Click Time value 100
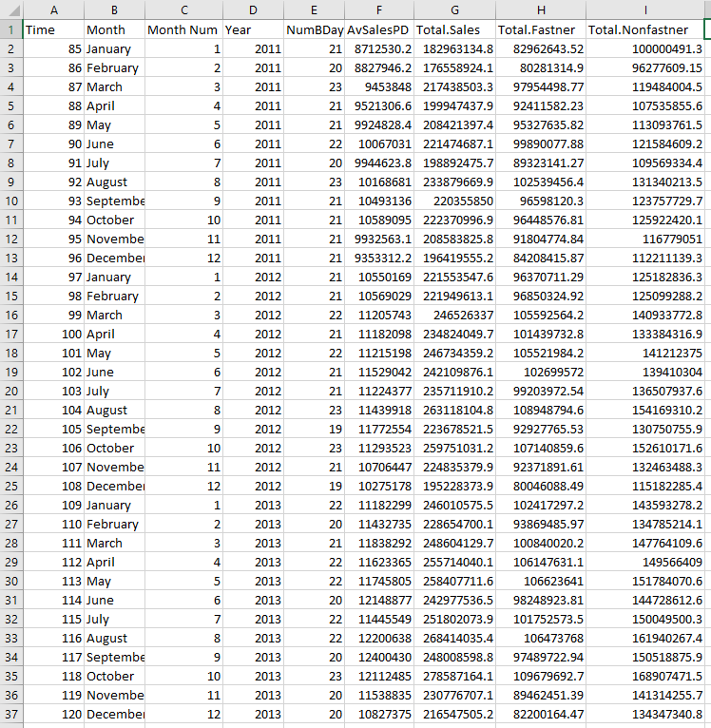This screenshot has width=711, height=728. coord(53,334)
